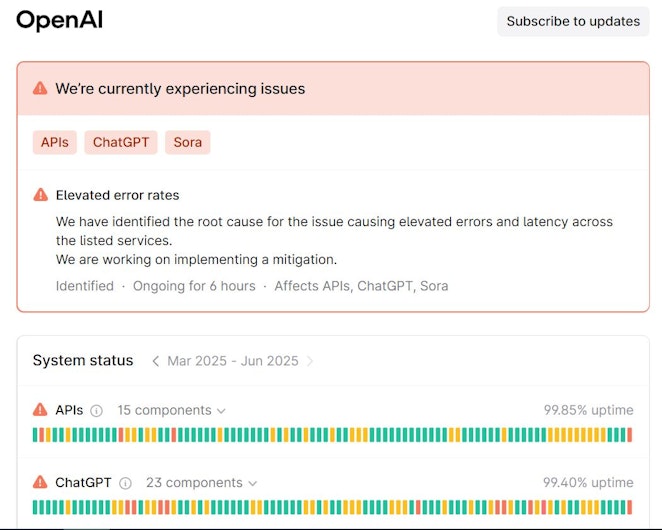
Task: Click the info icon next to ChatGPT
Action: (x=125, y=483)
